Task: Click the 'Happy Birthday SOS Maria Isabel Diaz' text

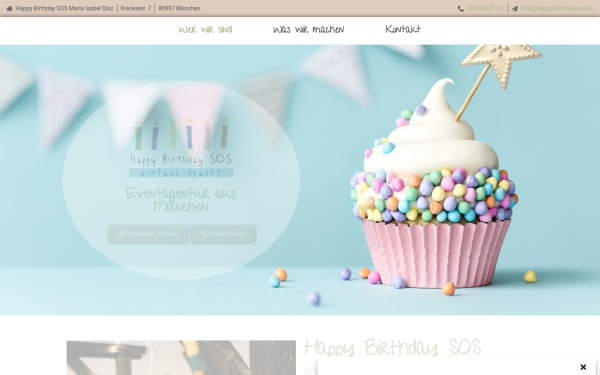Action: click(65, 8)
